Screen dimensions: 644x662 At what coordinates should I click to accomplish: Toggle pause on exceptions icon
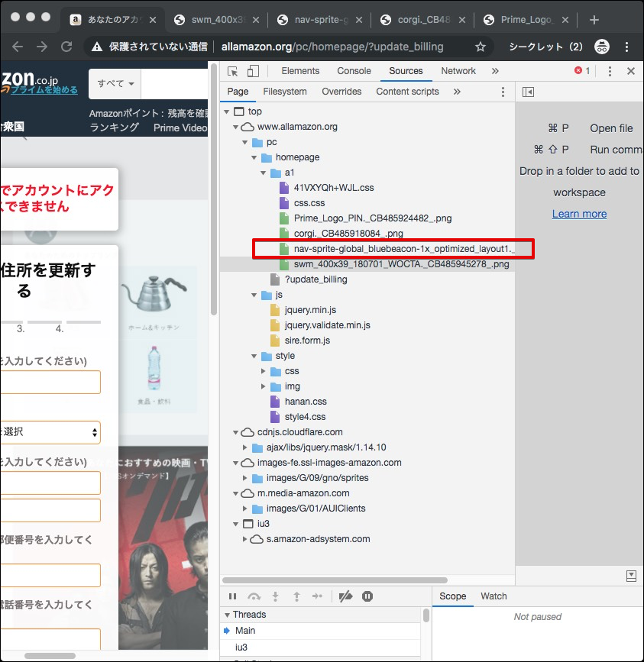click(367, 596)
